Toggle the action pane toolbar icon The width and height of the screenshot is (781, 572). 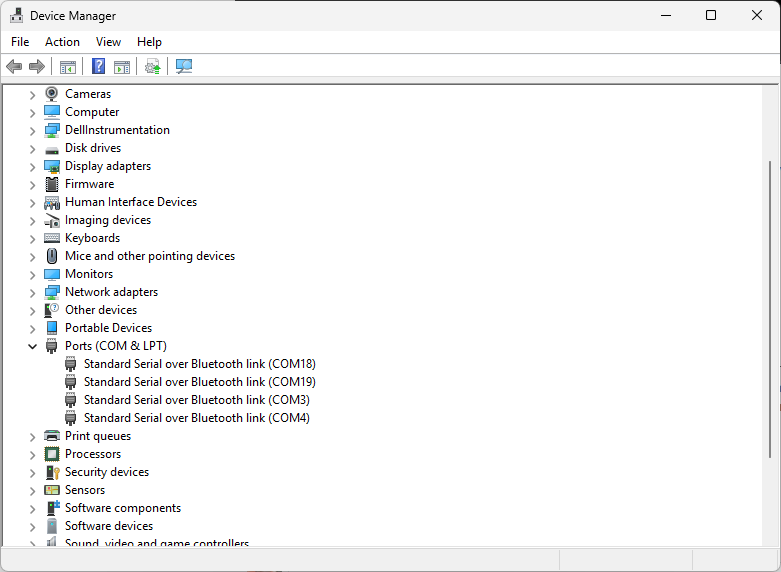point(122,67)
